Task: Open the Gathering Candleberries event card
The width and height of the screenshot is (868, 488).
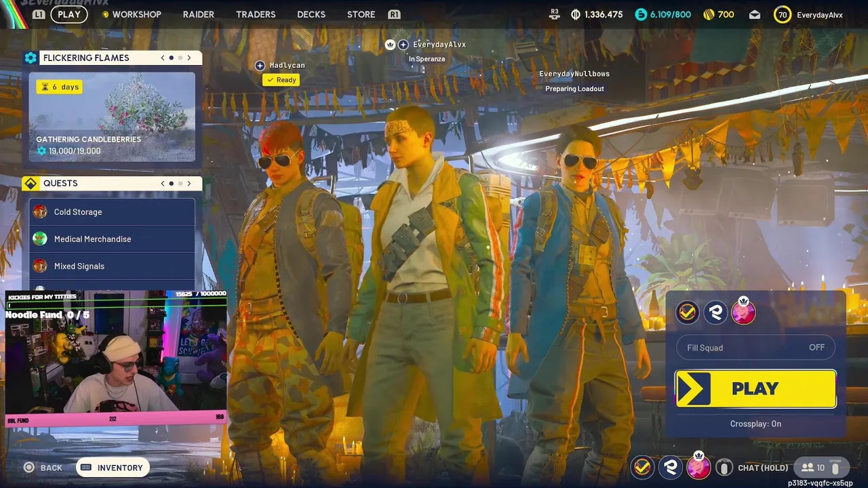Action: point(112,117)
